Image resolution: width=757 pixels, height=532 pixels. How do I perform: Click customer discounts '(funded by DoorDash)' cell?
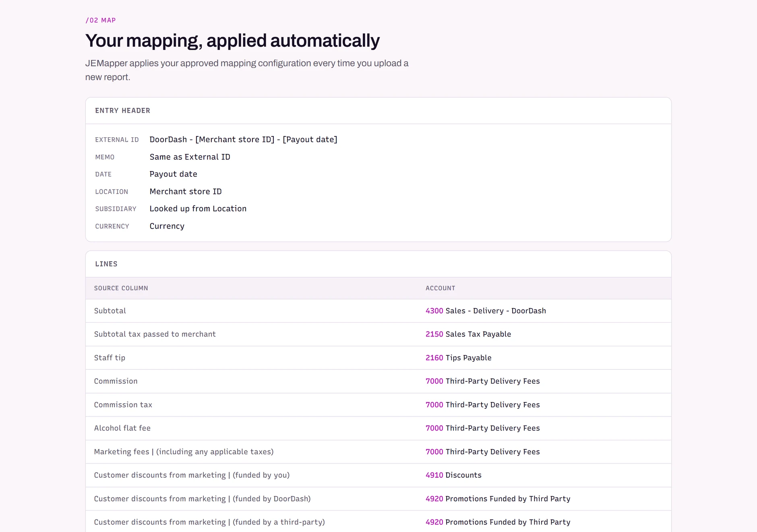203,499
